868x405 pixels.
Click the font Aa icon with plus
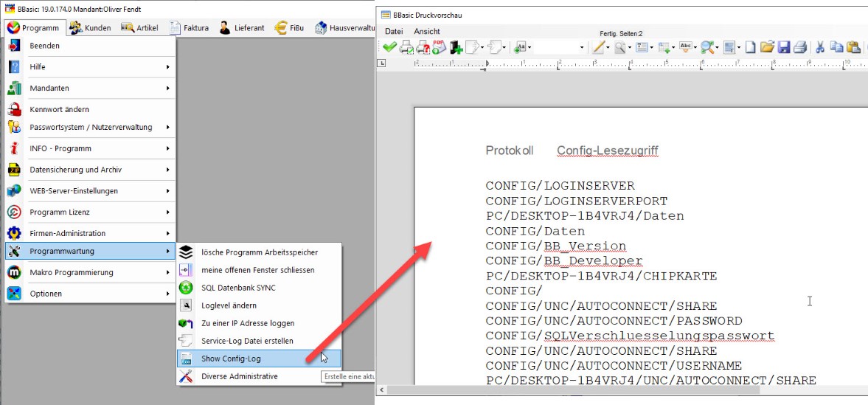click(x=521, y=48)
